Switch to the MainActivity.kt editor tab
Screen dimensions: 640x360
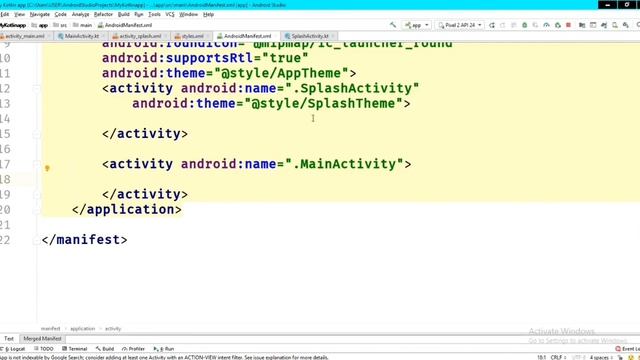tap(81, 36)
